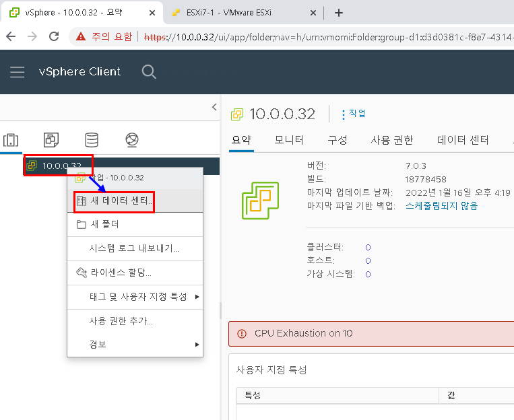Click the 사용자 지정 특성 panel heading
This screenshot has height=420, width=514.
click(271, 370)
